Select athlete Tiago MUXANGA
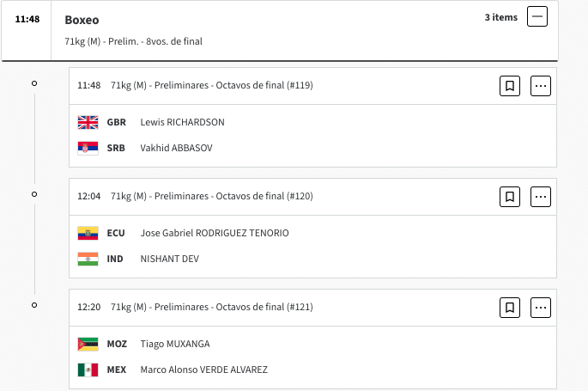The image size is (588, 391). tap(175, 344)
